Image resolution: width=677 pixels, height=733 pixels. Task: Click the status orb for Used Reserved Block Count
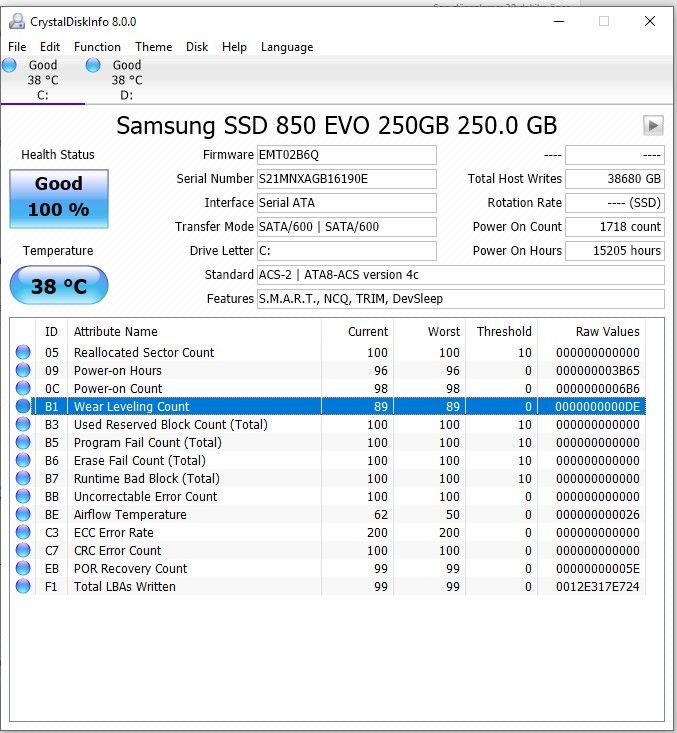(23, 424)
